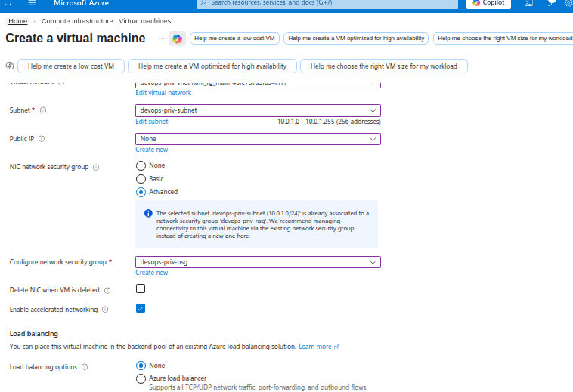Viewport: 573px width, 392px height.
Task: Click the Create a virtual machine heading
Action: 76,39
